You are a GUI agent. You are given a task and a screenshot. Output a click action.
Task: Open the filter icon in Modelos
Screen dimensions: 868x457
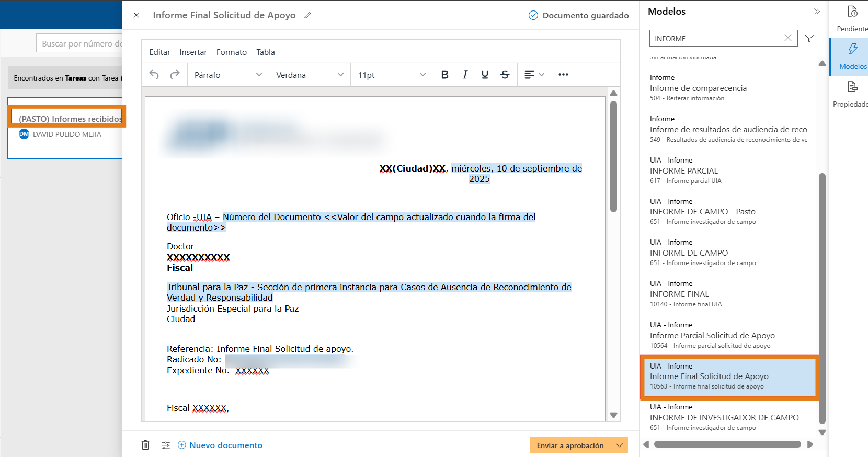pos(809,38)
